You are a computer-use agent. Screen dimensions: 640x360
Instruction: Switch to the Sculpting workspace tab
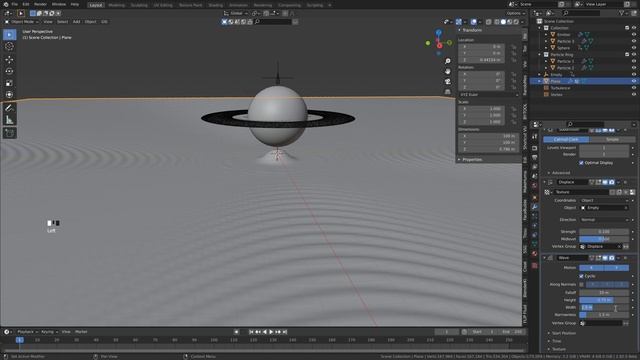pos(139,5)
